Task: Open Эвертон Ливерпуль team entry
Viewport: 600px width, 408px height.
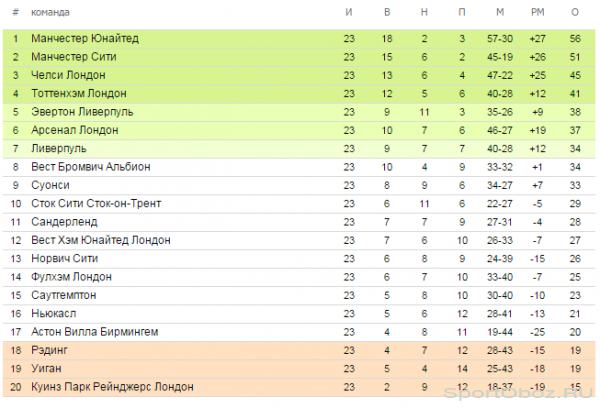Action: click(x=82, y=112)
